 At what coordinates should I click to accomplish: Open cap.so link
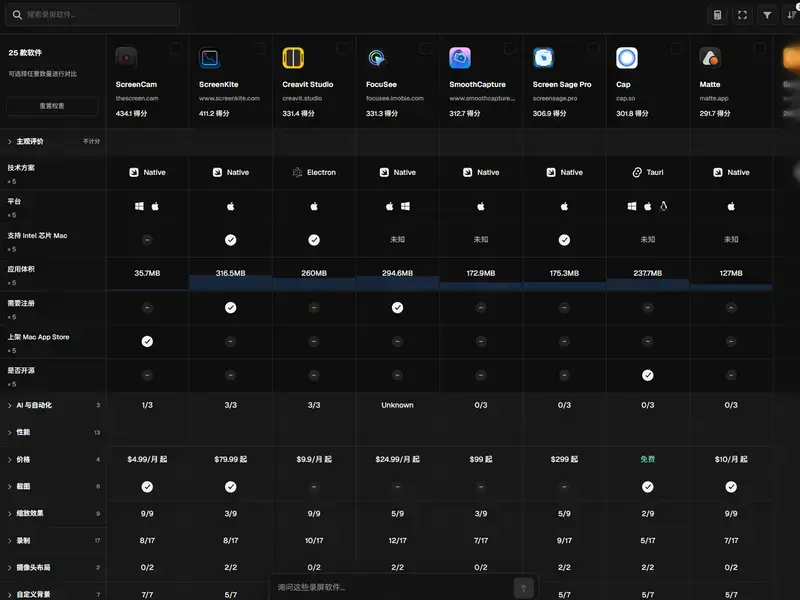[x=625, y=98]
